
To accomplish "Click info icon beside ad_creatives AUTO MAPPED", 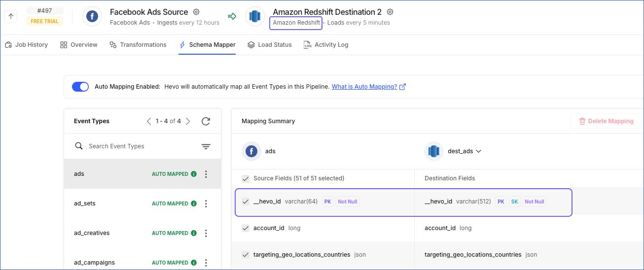I will point(194,233).
